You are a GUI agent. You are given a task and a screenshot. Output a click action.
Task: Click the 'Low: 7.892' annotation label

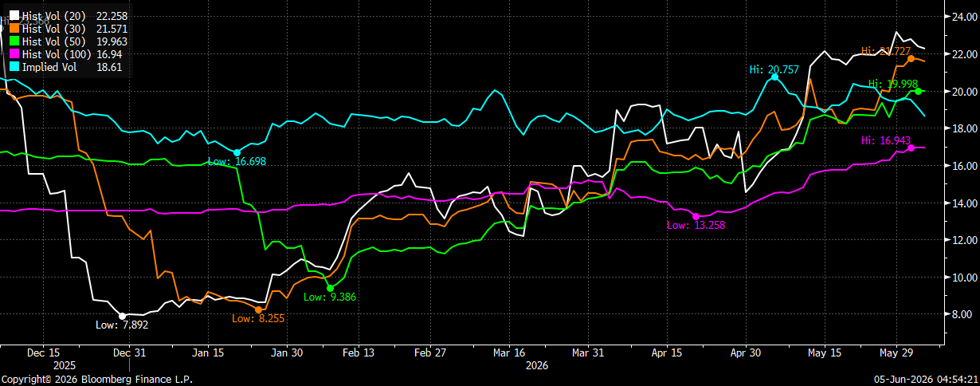tap(122, 325)
